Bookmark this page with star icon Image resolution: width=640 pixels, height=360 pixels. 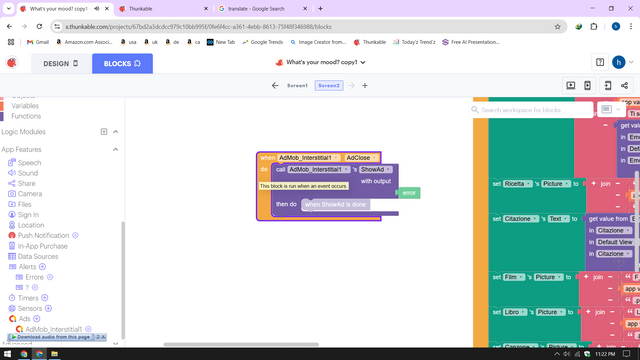(x=558, y=27)
